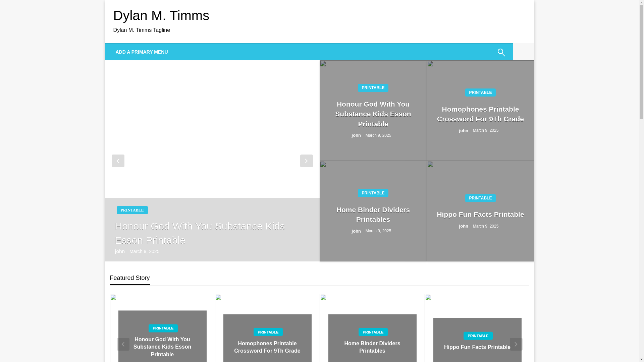Open PRINTABLE tag above Homophones grid card
Screen dimensions: 644x362
(480, 93)
